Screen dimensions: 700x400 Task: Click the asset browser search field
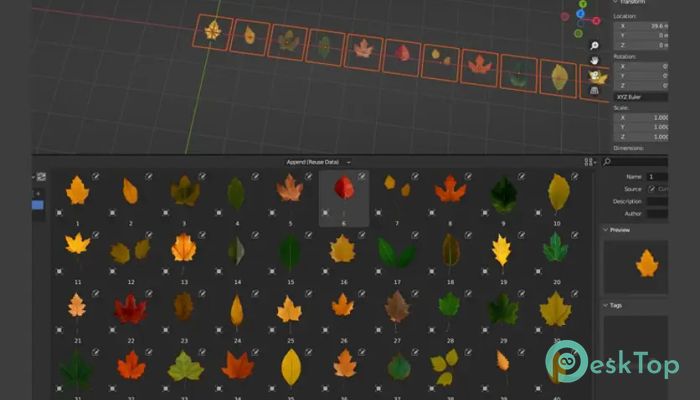pyautogui.click(x=635, y=162)
